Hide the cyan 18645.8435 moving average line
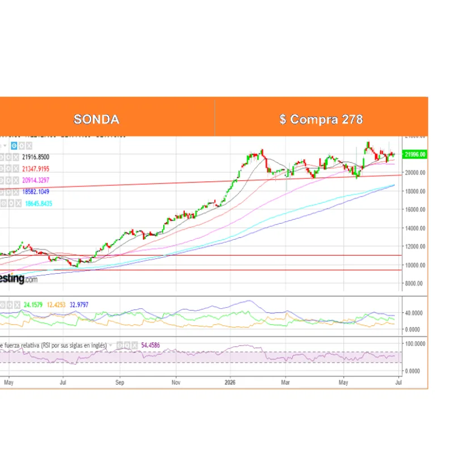This screenshot has width=476, height=476. point(3,203)
